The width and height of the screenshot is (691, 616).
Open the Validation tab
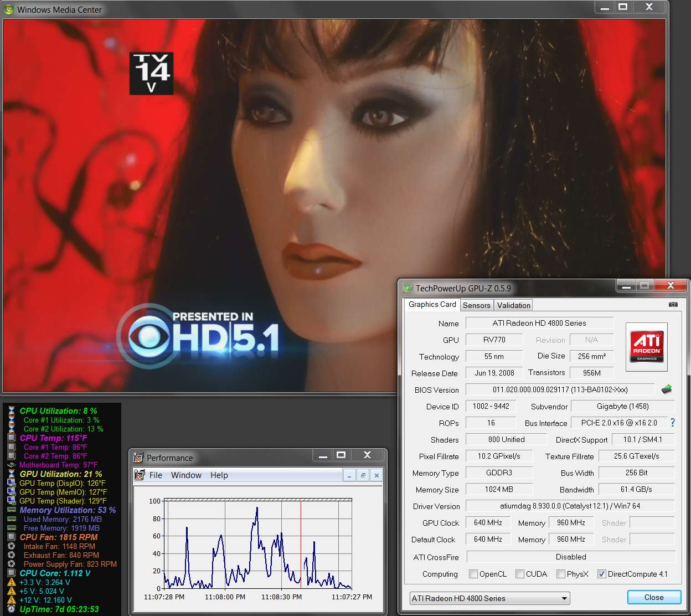(513, 305)
